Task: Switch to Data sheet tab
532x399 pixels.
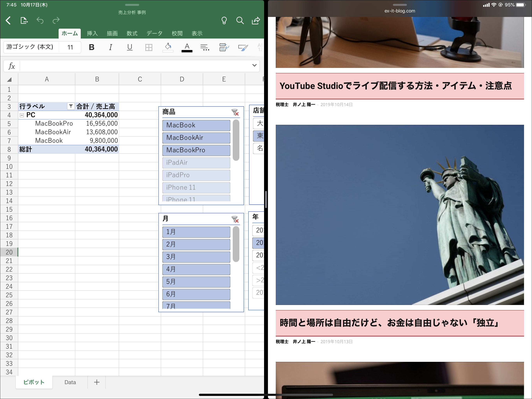Action: click(x=70, y=382)
